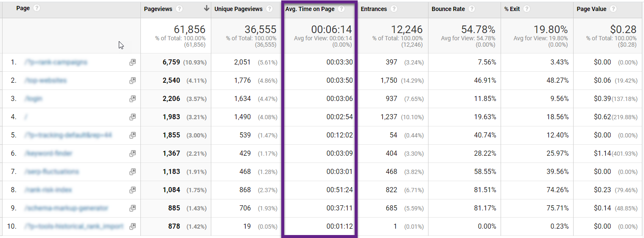Open row 10 page with popout icon

[x=133, y=227]
